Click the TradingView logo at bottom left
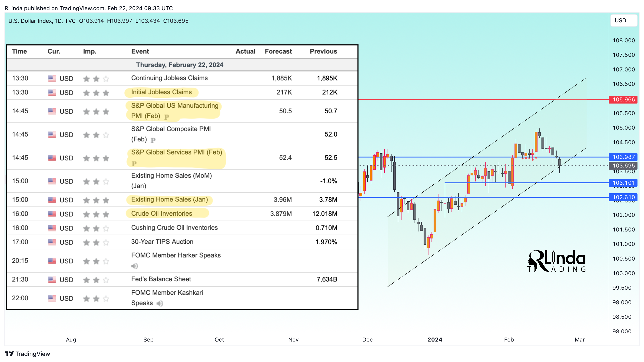 click(x=27, y=353)
